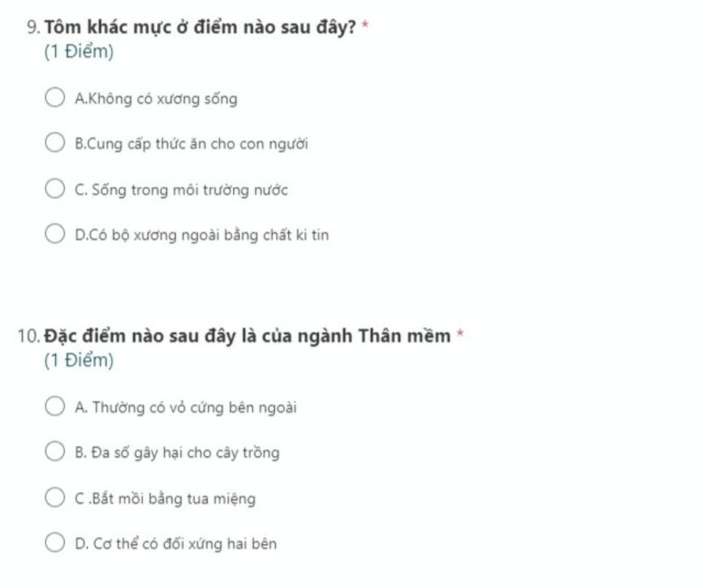Click label 'D.Có bộ xương ngoài bằng chất ki tin'
The height and width of the screenshot is (588, 704).
201,236
